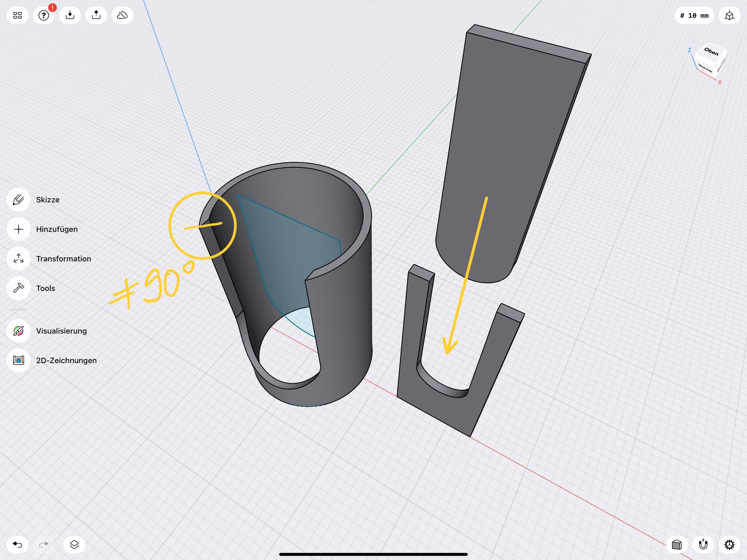The image size is (747, 560).
Task: Select the Skizze pencil tool
Action: coord(18,200)
